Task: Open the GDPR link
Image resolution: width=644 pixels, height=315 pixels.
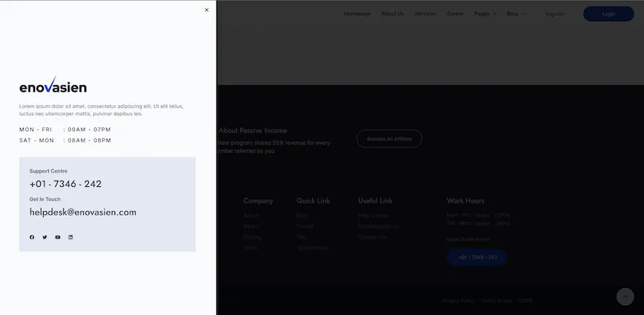Action: pos(525,301)
